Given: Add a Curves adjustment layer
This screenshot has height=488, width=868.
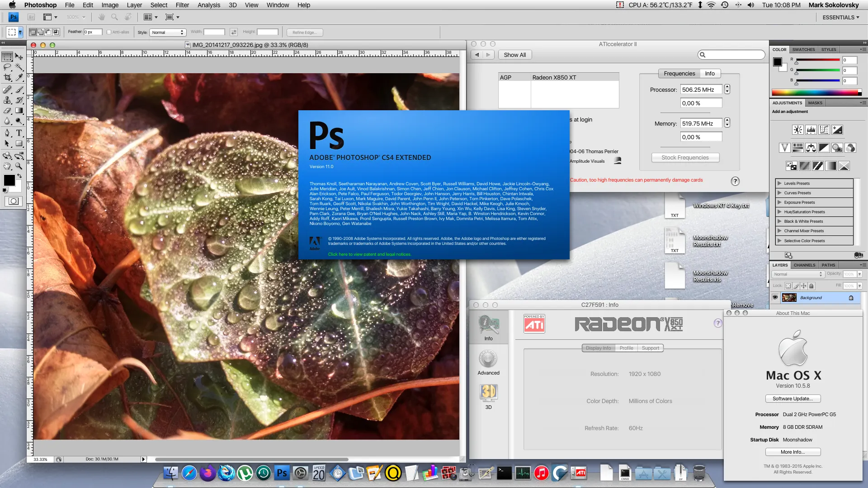Looking at the screenshot, I should coord(824,130).
